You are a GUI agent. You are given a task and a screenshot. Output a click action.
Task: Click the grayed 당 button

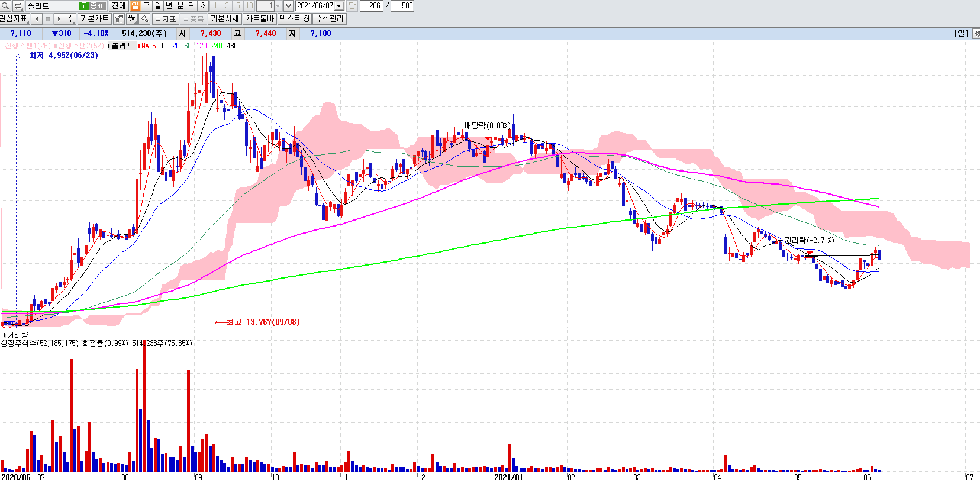point(352,6)
